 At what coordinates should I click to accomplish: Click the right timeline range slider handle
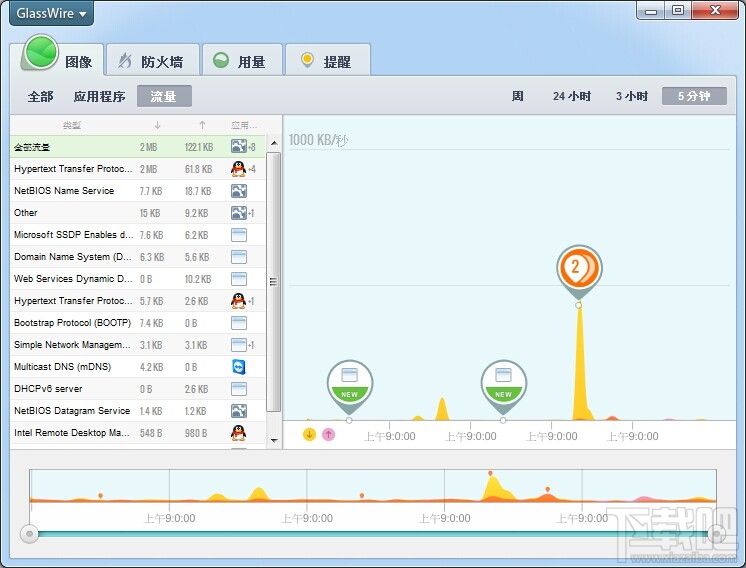click(716, 534)
